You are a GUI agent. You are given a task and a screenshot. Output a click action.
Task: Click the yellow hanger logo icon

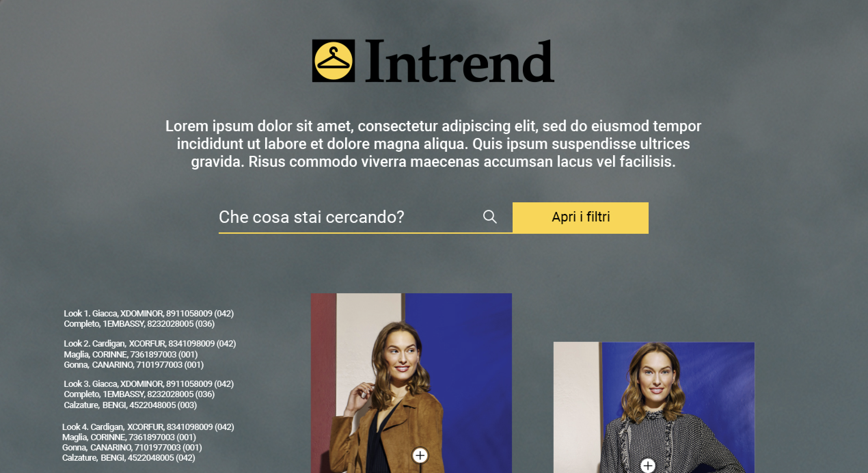tap(333, 61)
